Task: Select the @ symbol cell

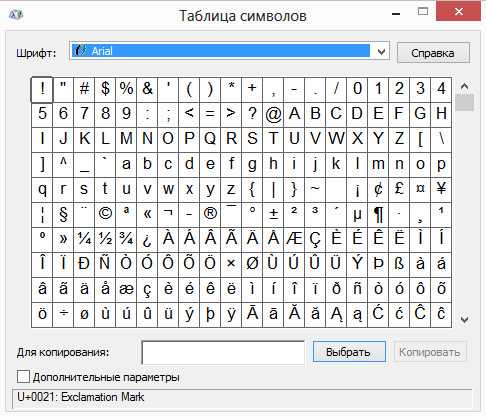Action: pos(273,114)
